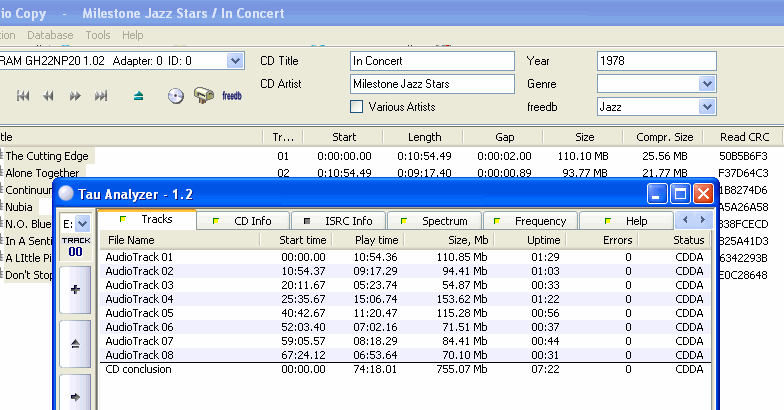Click the Size column header in Audio Copy
This screenshot has height=410, width=784.
tap(584, 137)
